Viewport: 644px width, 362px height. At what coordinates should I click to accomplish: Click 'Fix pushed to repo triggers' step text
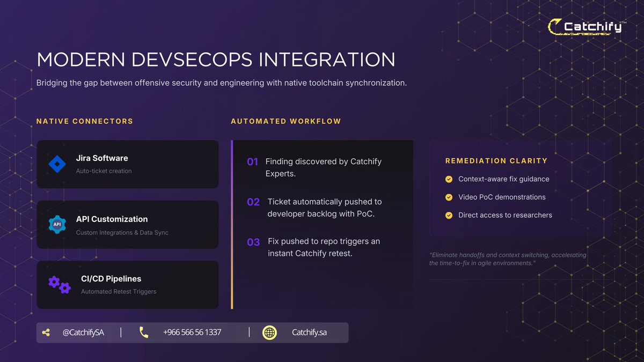point(324,247)
